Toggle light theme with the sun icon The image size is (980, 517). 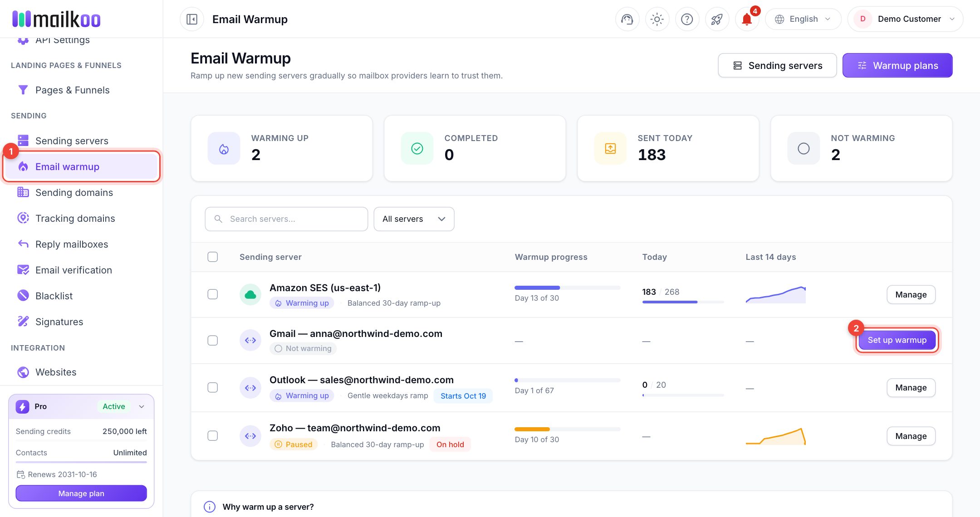pos(657,19)
